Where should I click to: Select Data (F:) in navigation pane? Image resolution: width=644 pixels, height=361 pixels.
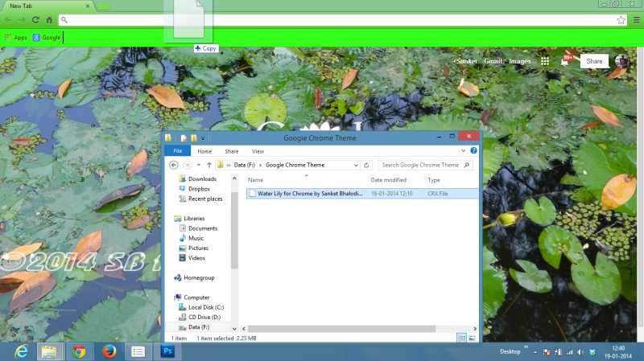point(194,327)
